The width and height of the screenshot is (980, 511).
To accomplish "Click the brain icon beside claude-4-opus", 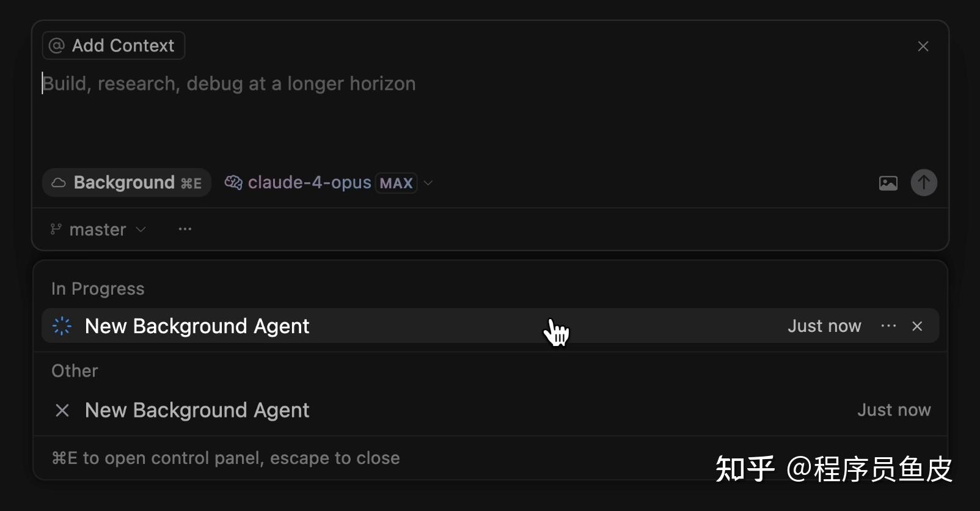I will [x=233, y=183].
